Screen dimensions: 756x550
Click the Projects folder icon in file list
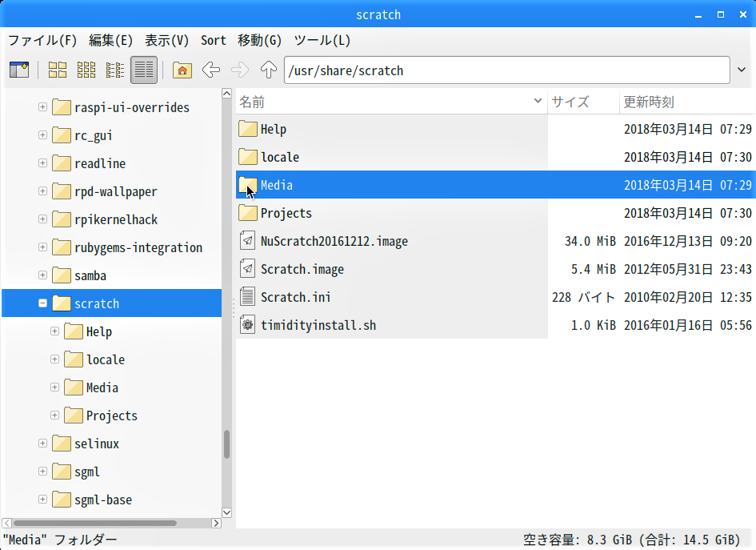(247, 213)
